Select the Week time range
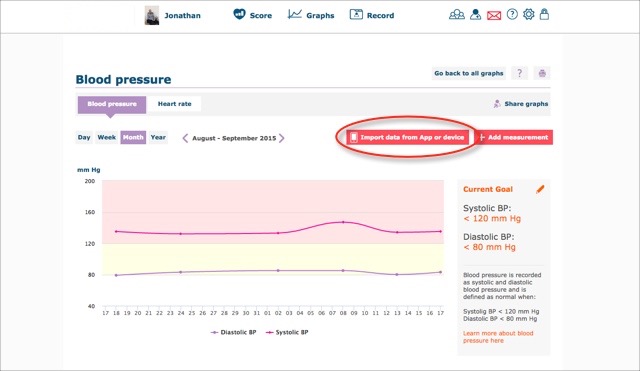Image resolution: width=640 pixels, height=371 pixels. click(107, 137)
